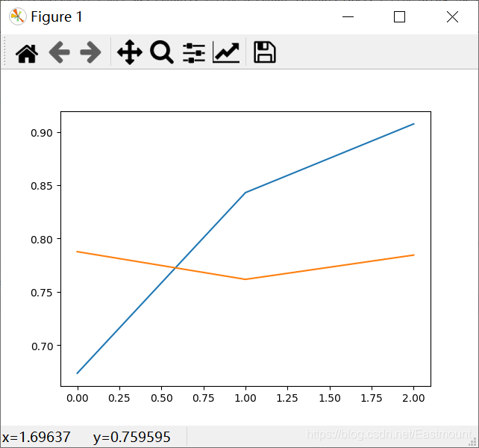Activate the Pan axes tool
479x448 pixels.
click(x=130, y=52)
